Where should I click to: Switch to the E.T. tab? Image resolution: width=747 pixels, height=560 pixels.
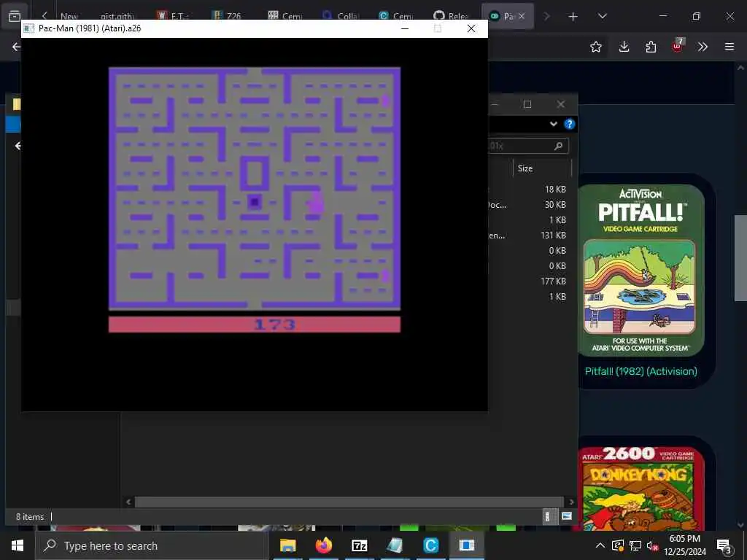pos(173,16)
